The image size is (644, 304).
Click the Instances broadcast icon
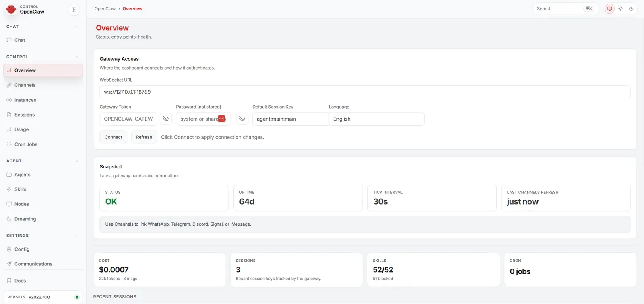[x=9, y=100]
